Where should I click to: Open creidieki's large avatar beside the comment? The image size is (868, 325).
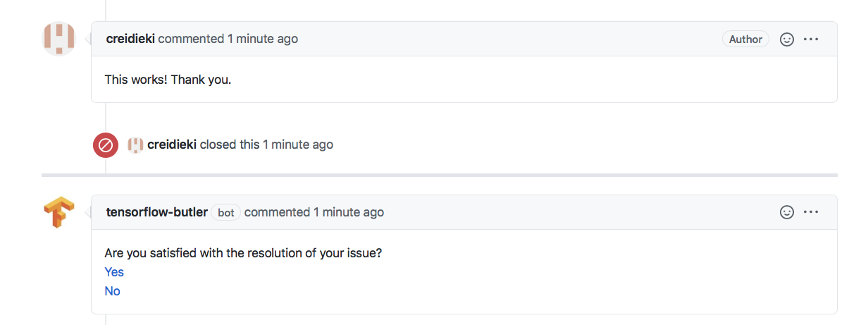click(58, 39)
